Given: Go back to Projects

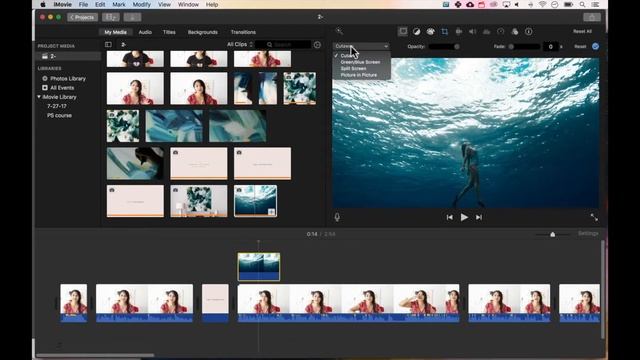Looking at the screenshot, I should pyautogui.click(x=82, y=17).
